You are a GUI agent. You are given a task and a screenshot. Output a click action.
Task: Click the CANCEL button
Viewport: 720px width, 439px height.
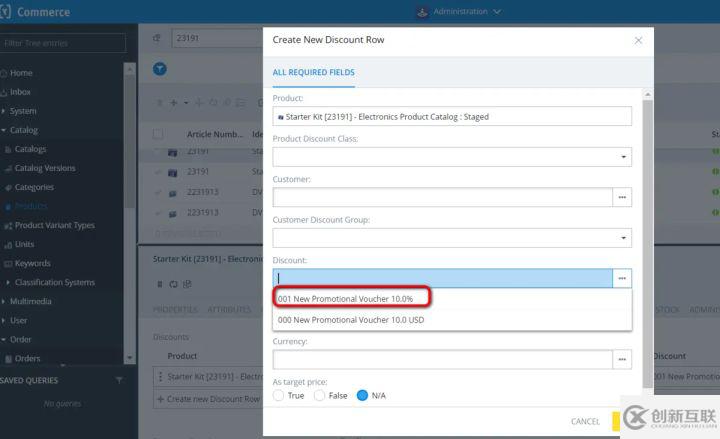click(585, 422)
